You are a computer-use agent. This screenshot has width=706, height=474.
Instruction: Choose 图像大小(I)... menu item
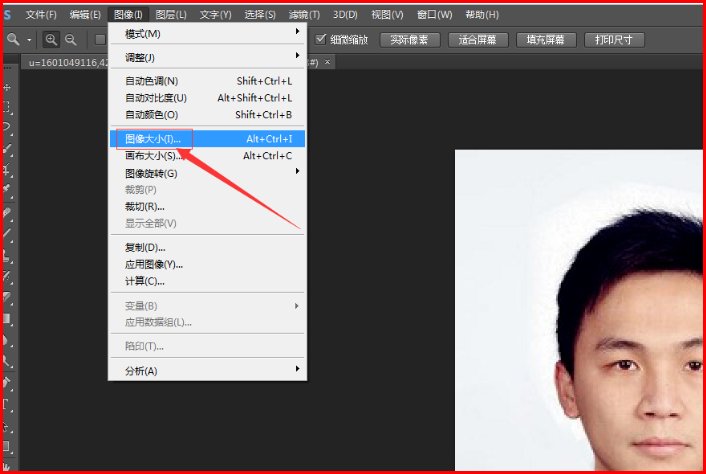coord(208,139)
